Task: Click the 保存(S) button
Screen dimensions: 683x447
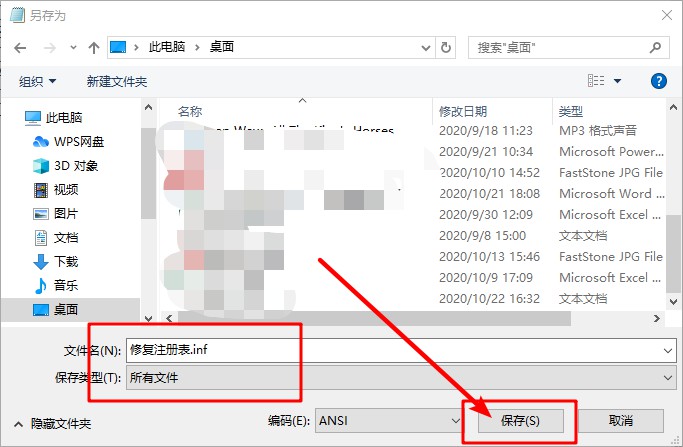Action: [520, 421]
